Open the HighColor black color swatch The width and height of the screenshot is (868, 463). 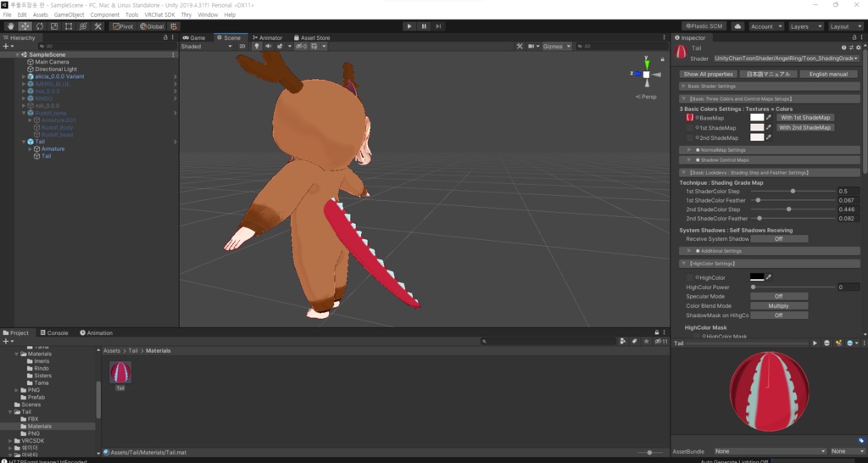pos(757,277)
